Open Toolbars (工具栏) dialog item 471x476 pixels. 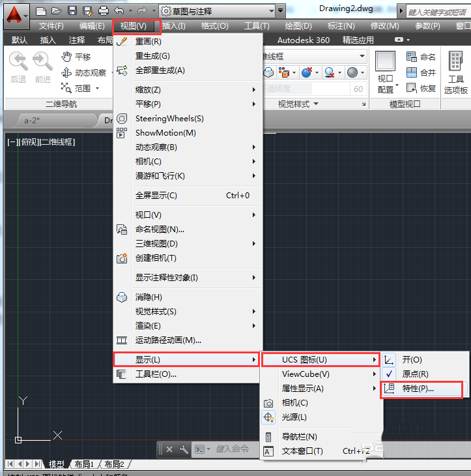click(x=186, y=374)
